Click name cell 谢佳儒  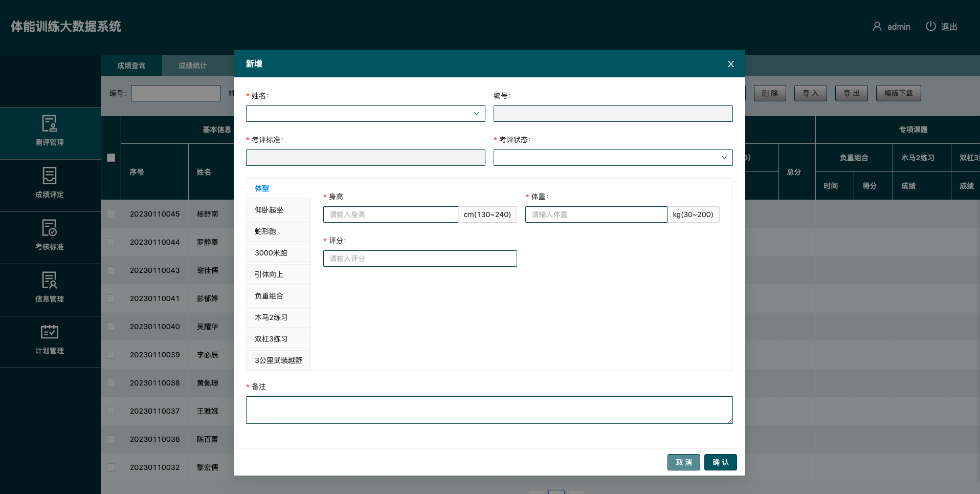pyautogui.click(x=208, y=270)
